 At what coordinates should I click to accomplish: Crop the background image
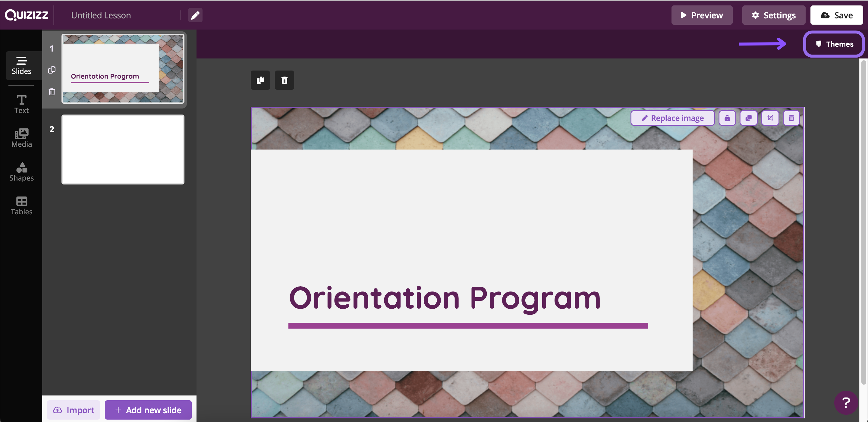(x=770, y=118)
